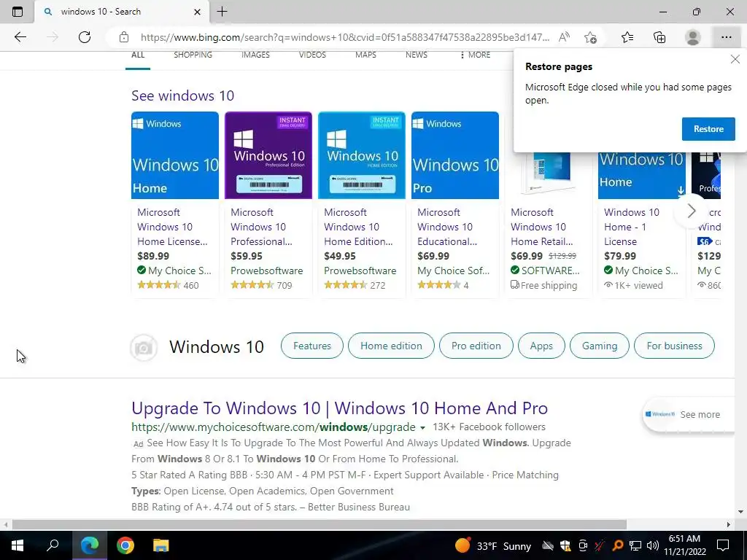Select the For business filter chip
The width and height of the screenshot is (747, 560).
point(674,346)
